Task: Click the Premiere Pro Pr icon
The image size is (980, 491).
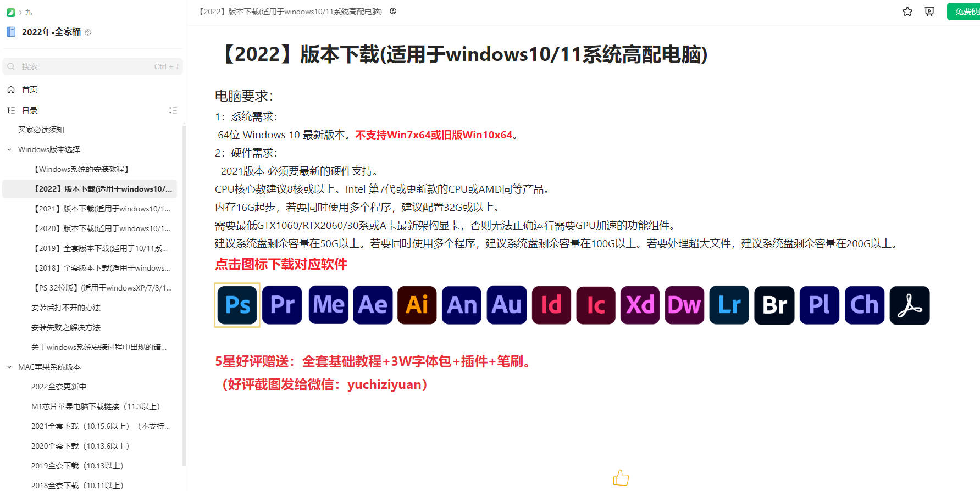Action: [x=282, y=305]
